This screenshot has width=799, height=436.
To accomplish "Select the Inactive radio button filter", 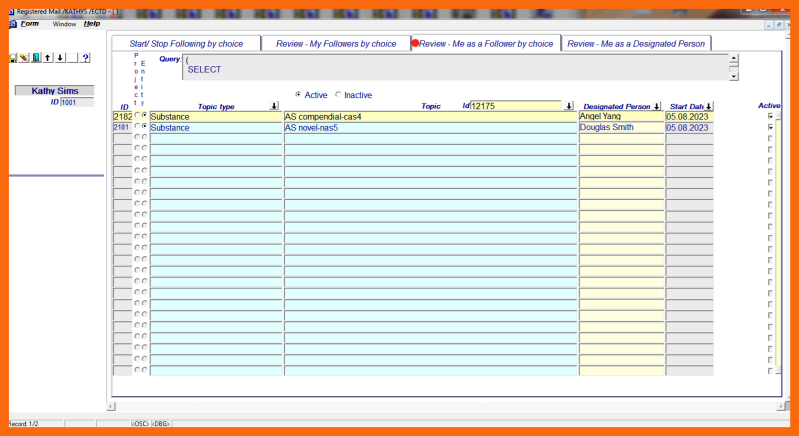I will tap(338, 95).
